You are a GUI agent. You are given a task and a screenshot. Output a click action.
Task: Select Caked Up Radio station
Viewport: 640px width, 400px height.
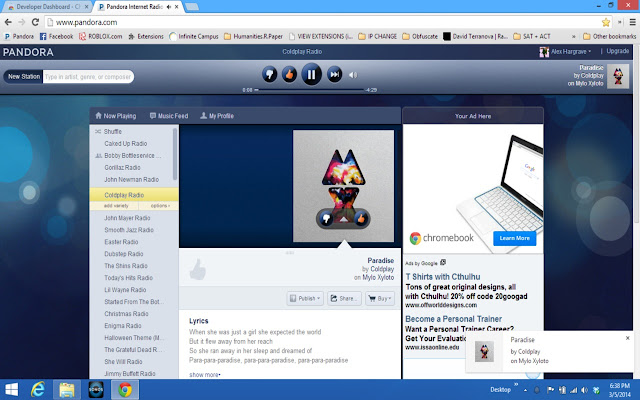point(126,144)
